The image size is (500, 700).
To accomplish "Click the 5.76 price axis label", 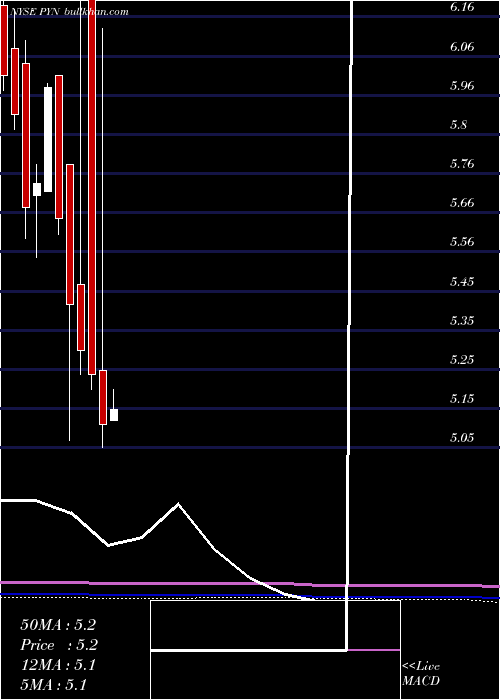I will tap(462, 164).
